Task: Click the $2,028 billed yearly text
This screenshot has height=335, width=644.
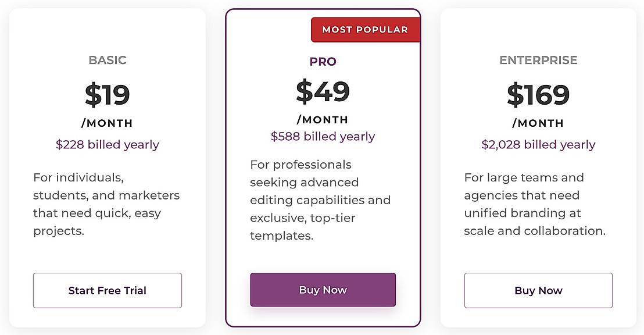Action: 538,144
